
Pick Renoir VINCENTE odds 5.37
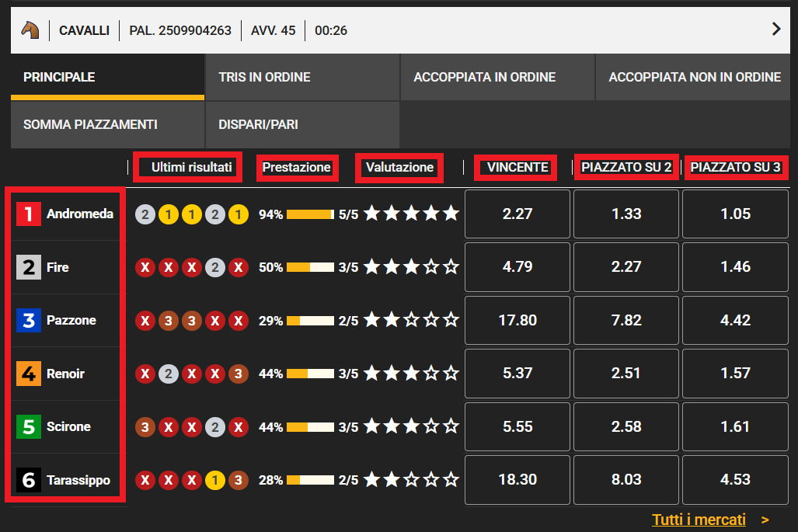[517, 374]
